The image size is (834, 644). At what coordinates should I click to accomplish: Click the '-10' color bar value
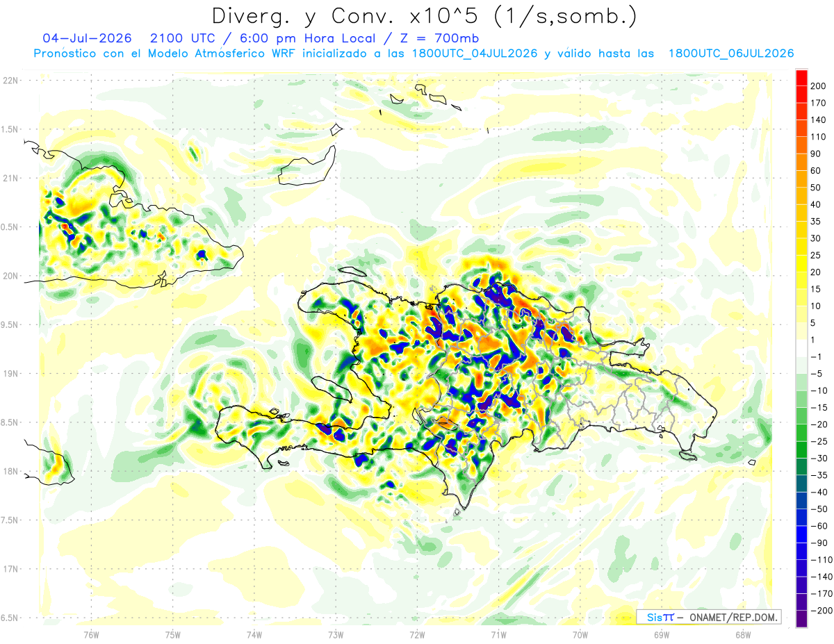(x=818, y=390)
